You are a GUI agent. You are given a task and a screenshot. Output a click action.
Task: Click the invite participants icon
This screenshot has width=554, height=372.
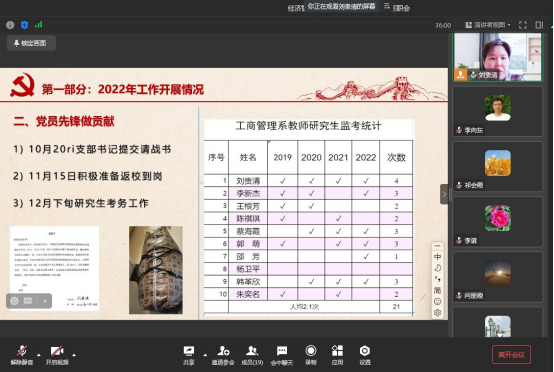click(x=223, y=355)
